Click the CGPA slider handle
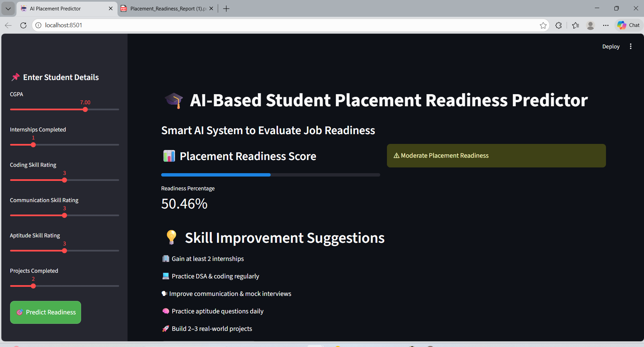The image size is (644, 347). tap(85, 110)
